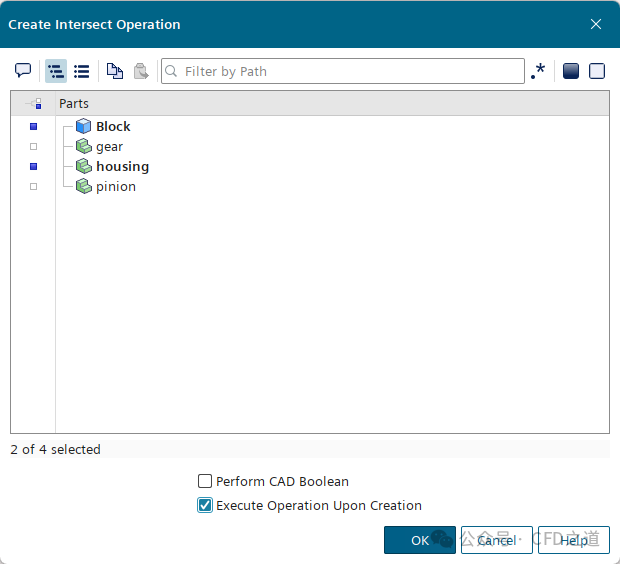Click the Parts column header
620x564 pixels.
pyautogui.click(x=74, y=103)
